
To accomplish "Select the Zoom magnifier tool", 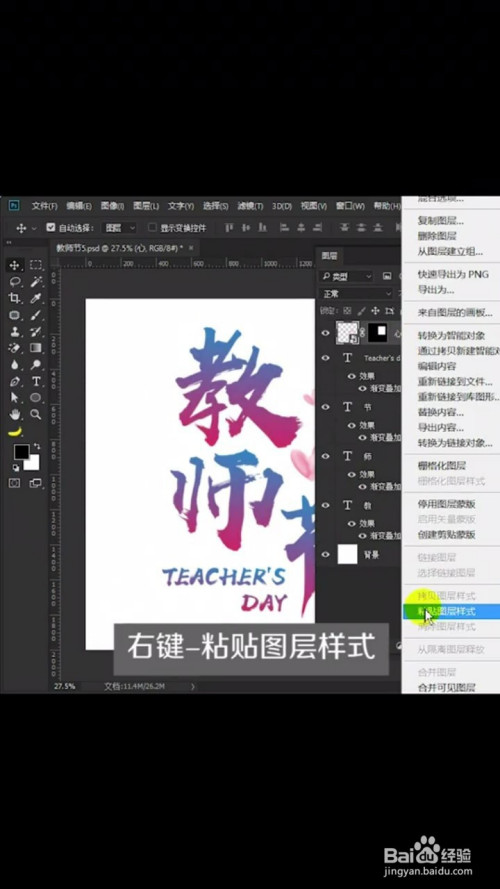I will tap(36, 414).
